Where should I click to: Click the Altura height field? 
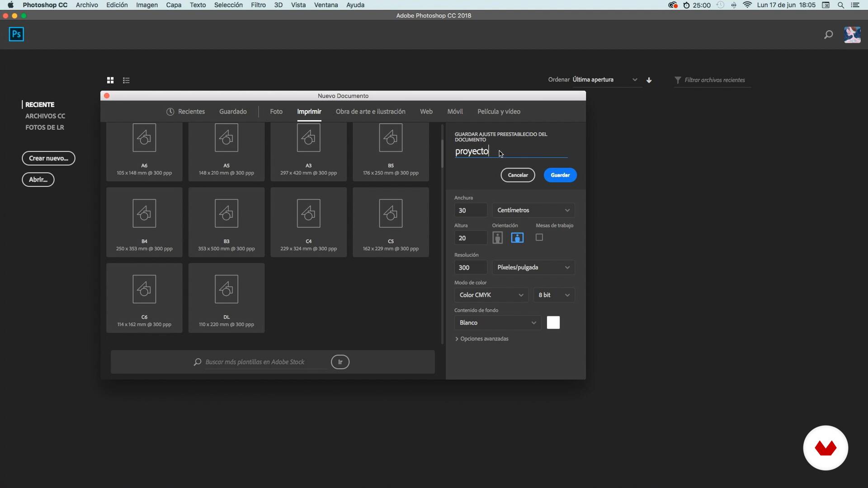[471, 238]
